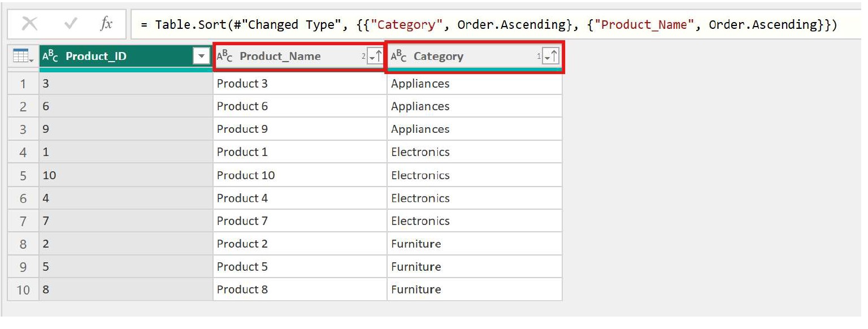Click Product_ID cell with value 7
Viewport: 868px width, 329px height.
point(126,220)
